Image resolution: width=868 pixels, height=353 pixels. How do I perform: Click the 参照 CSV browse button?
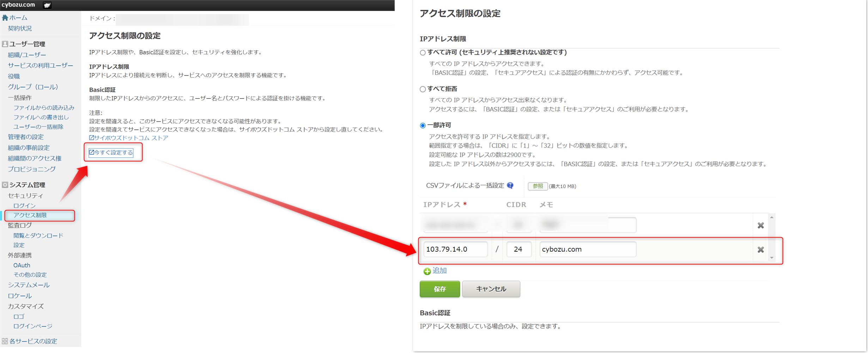pyautogui.click(x=538, y=186)
